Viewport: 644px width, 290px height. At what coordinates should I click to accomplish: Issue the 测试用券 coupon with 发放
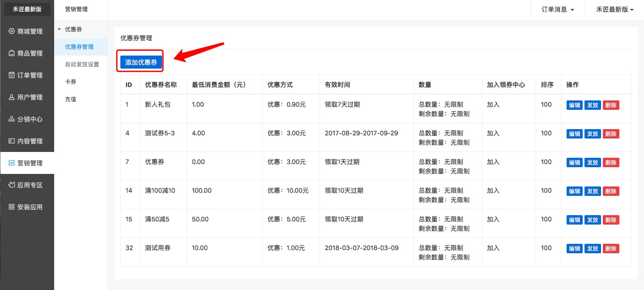point(593,249)
